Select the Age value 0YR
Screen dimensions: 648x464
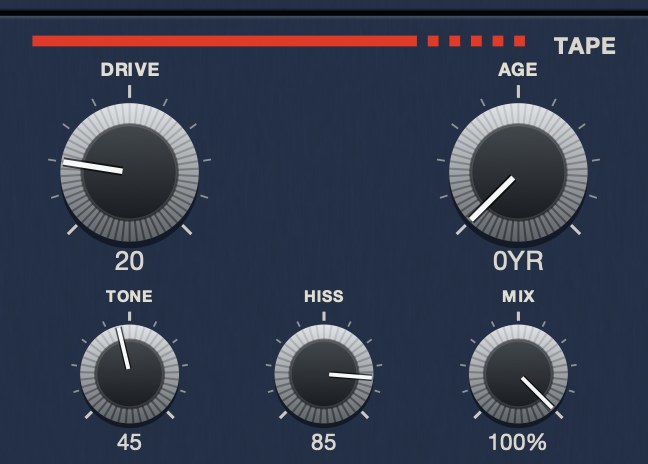click(518, 262)
